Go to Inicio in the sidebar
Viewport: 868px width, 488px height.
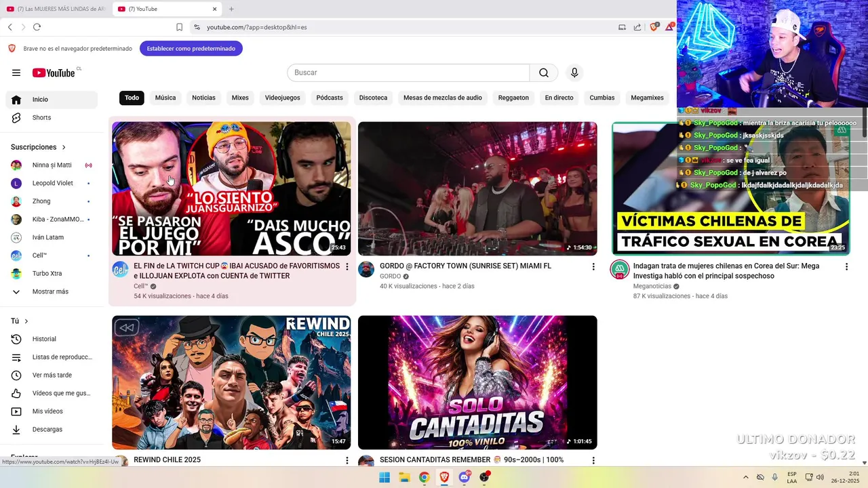click(52, 100)
